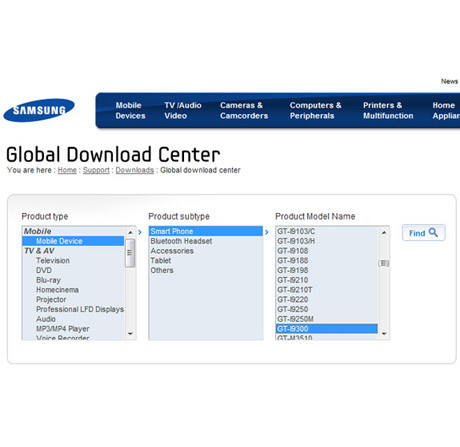The height and width of the screenshot is (447, 460).
Task: Click Product type list scroll-down arrow
Action: pyautogui.click(x=130, y=333)
